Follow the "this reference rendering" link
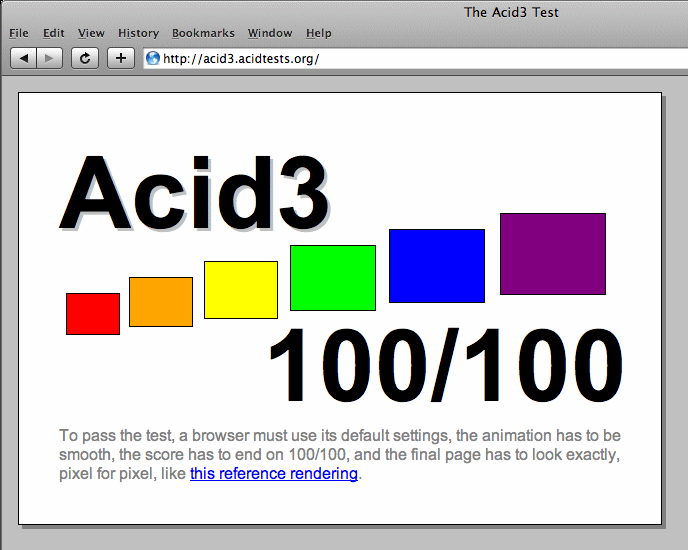688x550 pixels. coord(274,474)
